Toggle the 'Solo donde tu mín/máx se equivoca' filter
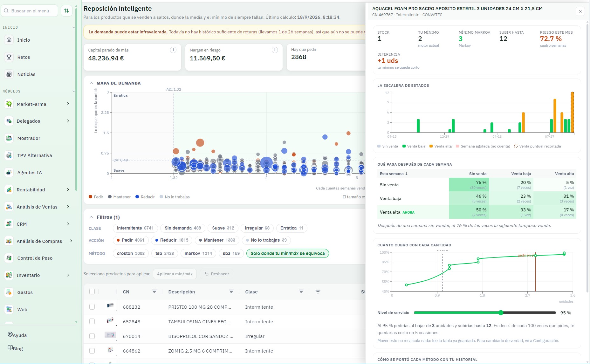 click(x=288, y=253)
